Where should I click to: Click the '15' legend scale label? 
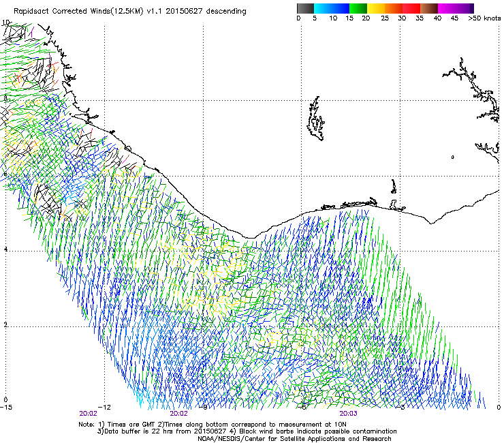(x=349, y=18)
